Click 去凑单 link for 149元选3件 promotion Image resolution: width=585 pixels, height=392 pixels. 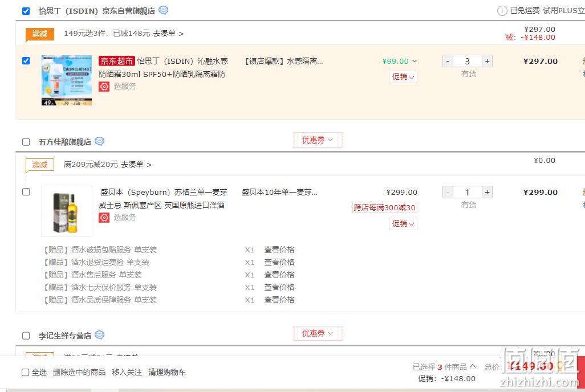click(168, 33)
